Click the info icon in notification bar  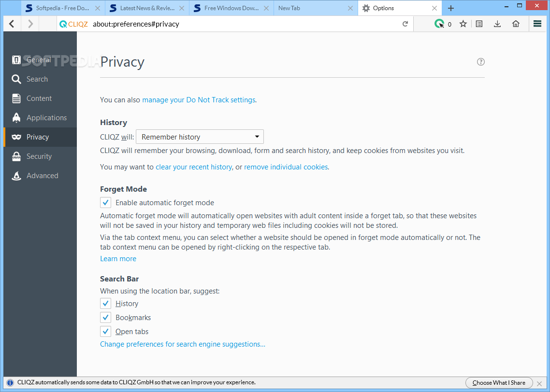coord(10,382)
